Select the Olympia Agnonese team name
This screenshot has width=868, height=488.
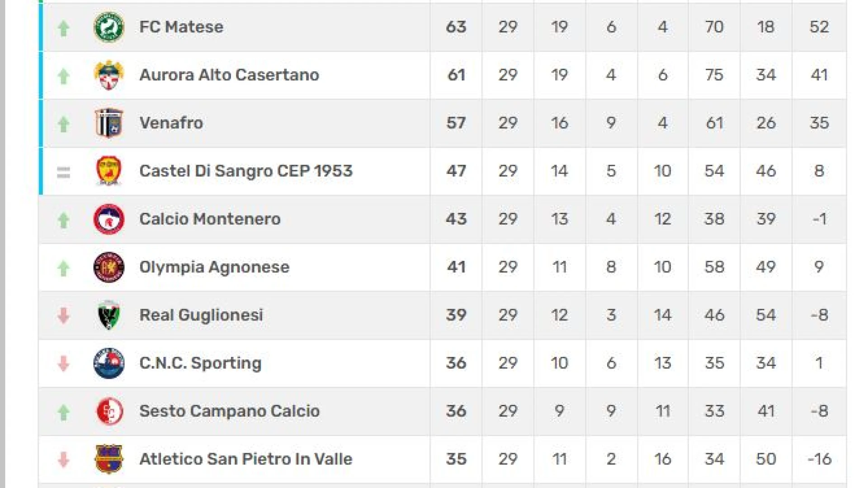214,267
